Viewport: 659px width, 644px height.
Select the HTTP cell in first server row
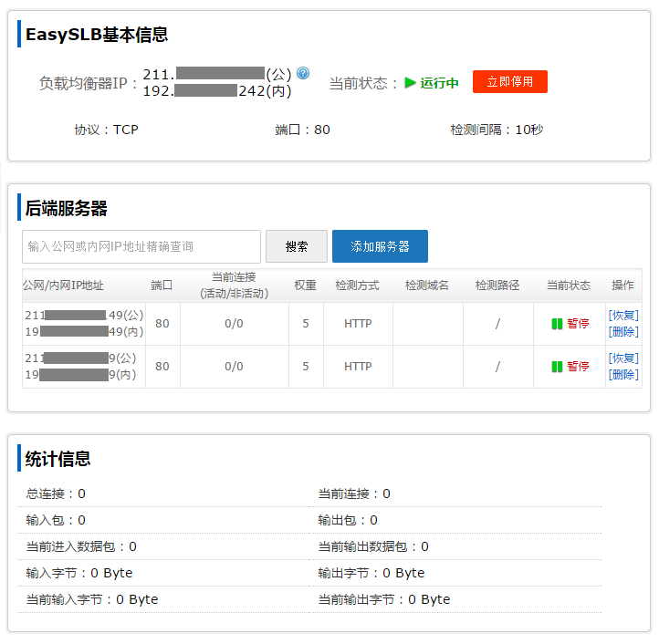click(358, 324)
